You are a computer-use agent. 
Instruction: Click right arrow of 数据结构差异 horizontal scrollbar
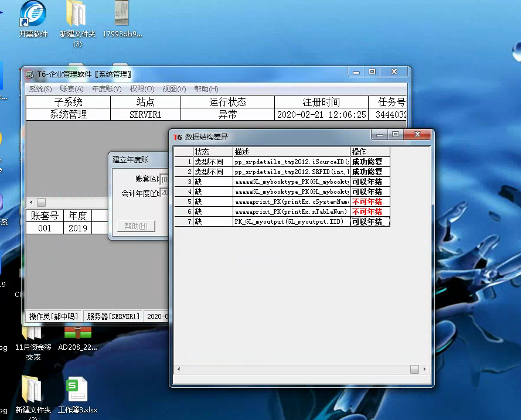click(425, 369)
